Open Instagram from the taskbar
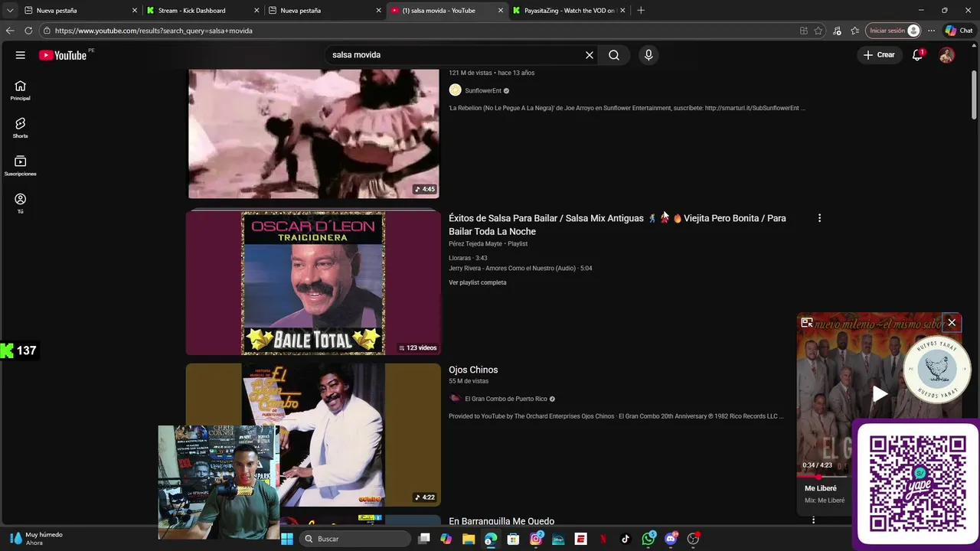980x551 pixels. (536, 539)
